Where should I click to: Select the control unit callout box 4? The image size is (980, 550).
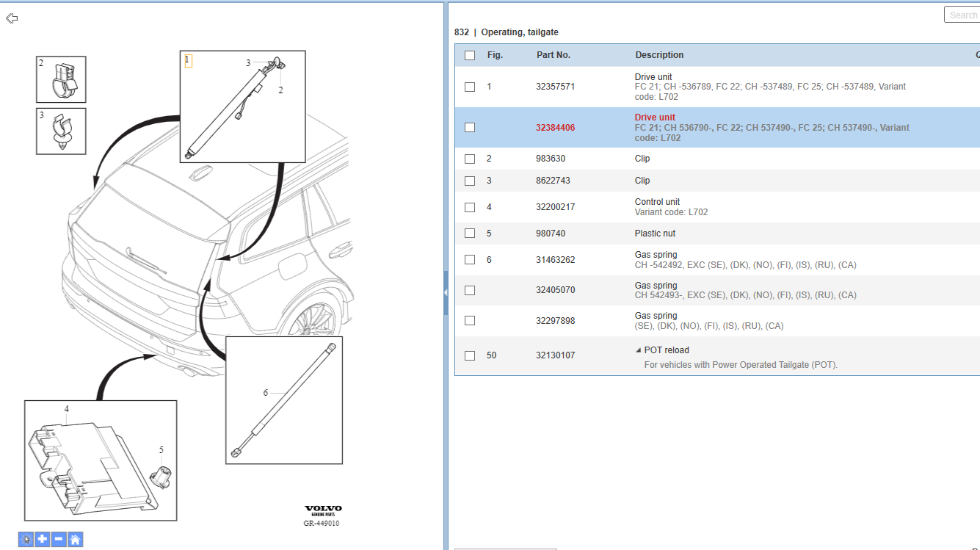point(101,460)
